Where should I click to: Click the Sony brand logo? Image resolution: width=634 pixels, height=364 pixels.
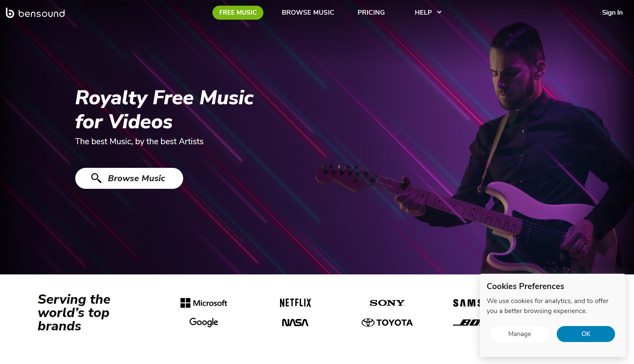[387, 303]
